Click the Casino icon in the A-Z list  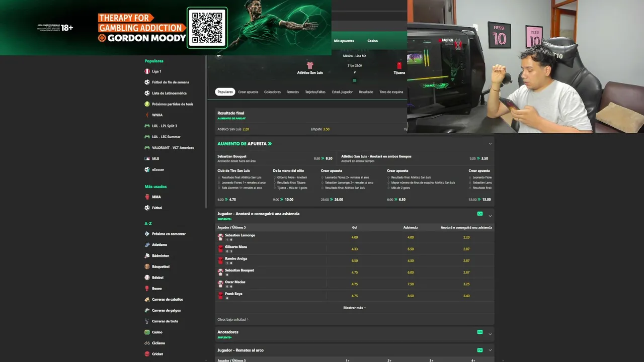(147, 332)
